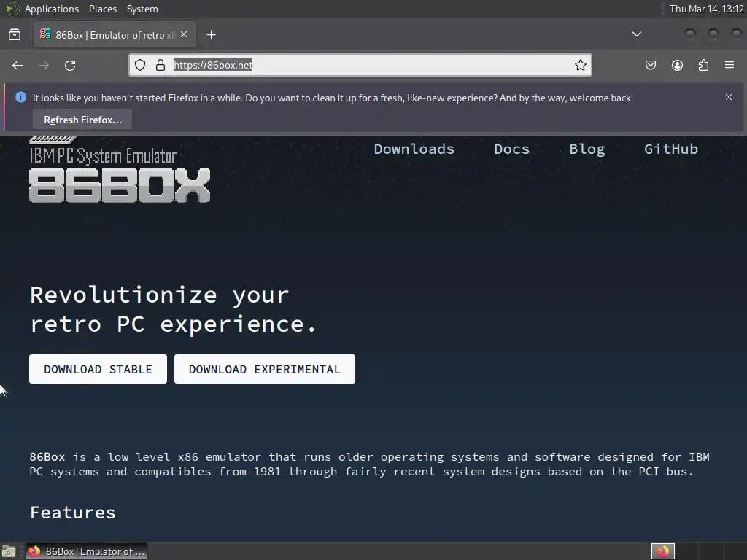Open the Blog navigation link

click(587, 149)
